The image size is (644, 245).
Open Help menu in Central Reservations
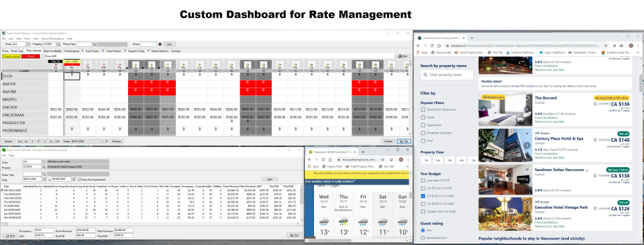coord(70,38)
